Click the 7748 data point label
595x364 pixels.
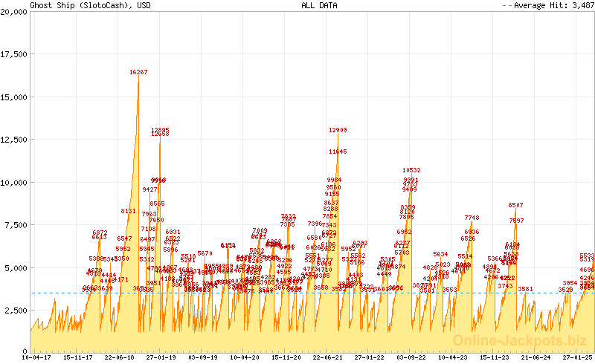point(472,218)
